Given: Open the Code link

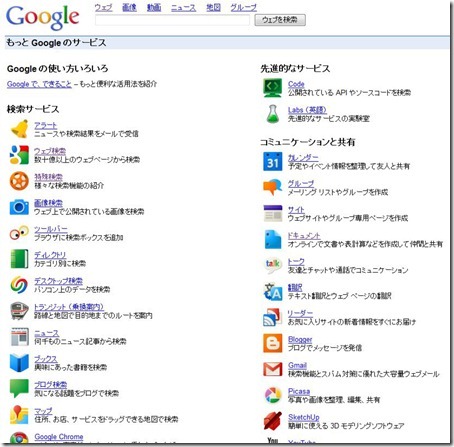Looking at the screenshot, I should click(x=296, y=84).
